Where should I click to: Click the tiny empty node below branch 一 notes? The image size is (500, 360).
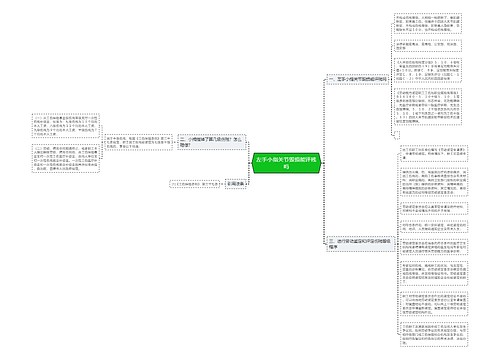pos(397,134)
